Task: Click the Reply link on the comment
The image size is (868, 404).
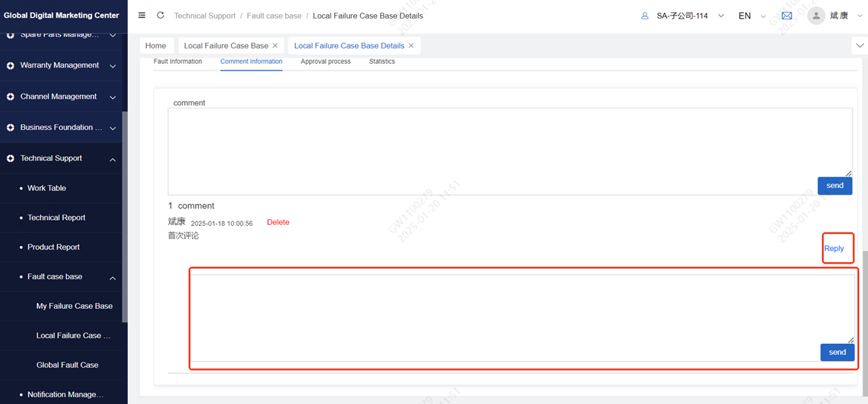Action: (834, 249)
